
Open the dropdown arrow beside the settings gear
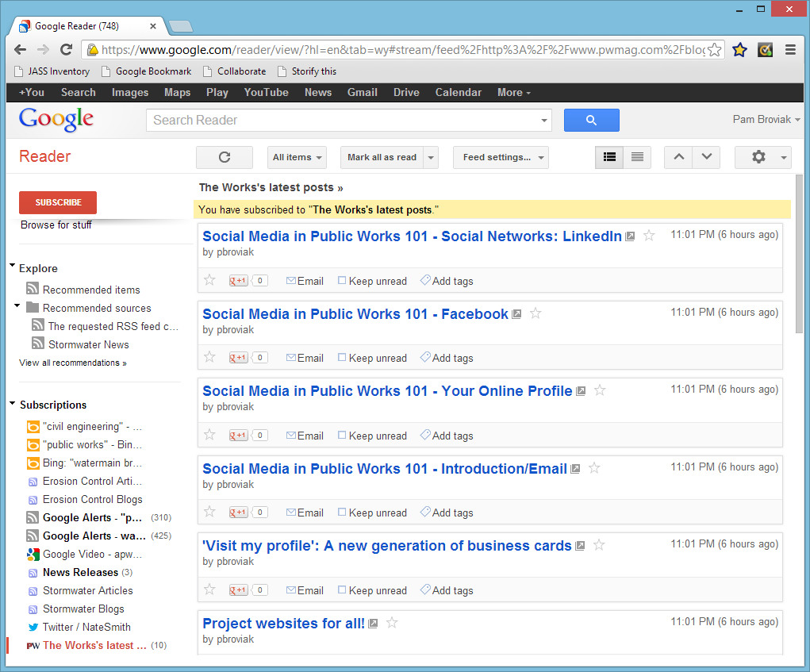click(784, 158)
